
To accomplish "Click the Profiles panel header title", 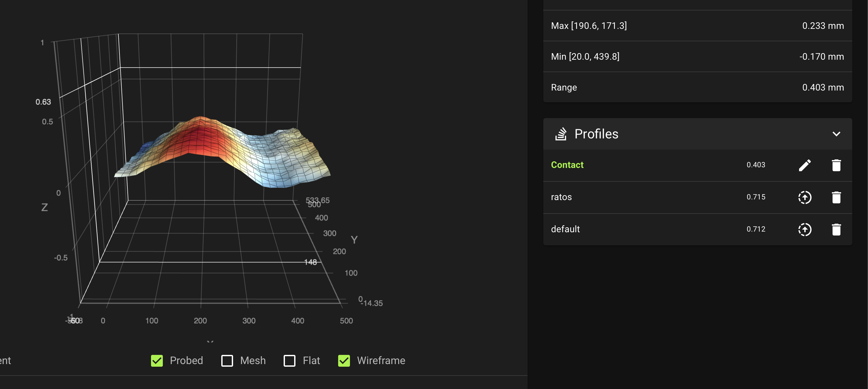I will click(x=596, y=134).
